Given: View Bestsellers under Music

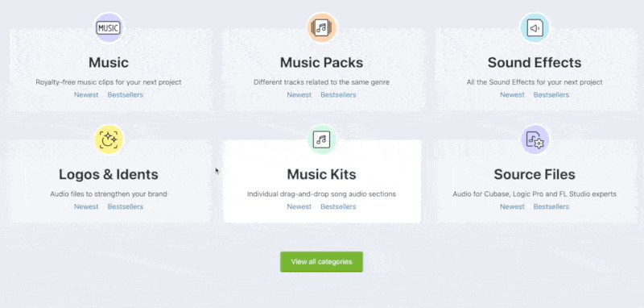Looking at the screenshot, I should (126, 95).
